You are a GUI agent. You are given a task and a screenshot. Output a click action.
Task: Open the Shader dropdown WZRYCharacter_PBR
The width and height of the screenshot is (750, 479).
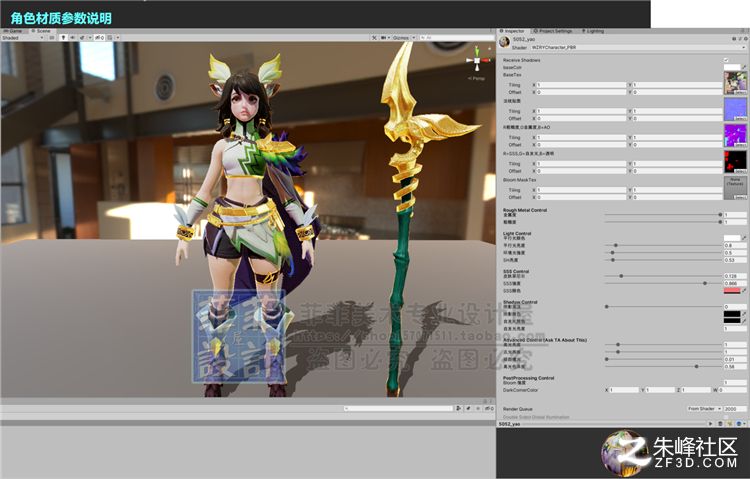[x=638, y=47]
